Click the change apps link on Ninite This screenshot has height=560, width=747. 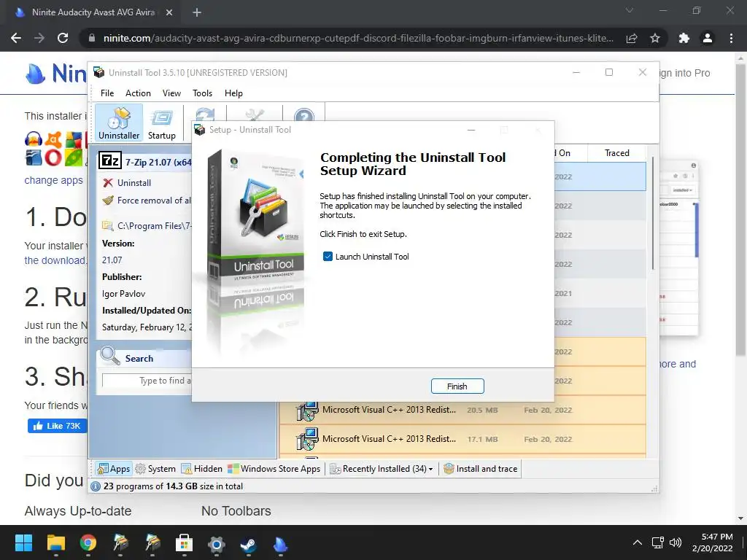click(53, 181)
